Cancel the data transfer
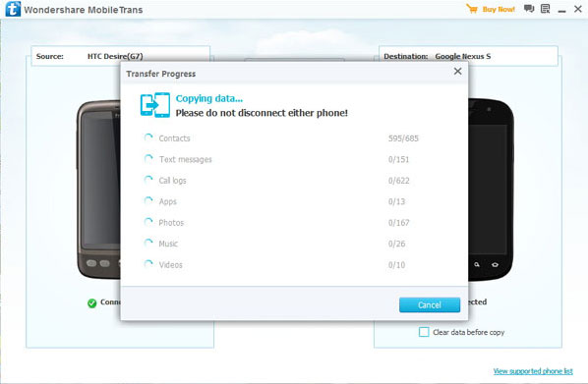 (430, 305)
